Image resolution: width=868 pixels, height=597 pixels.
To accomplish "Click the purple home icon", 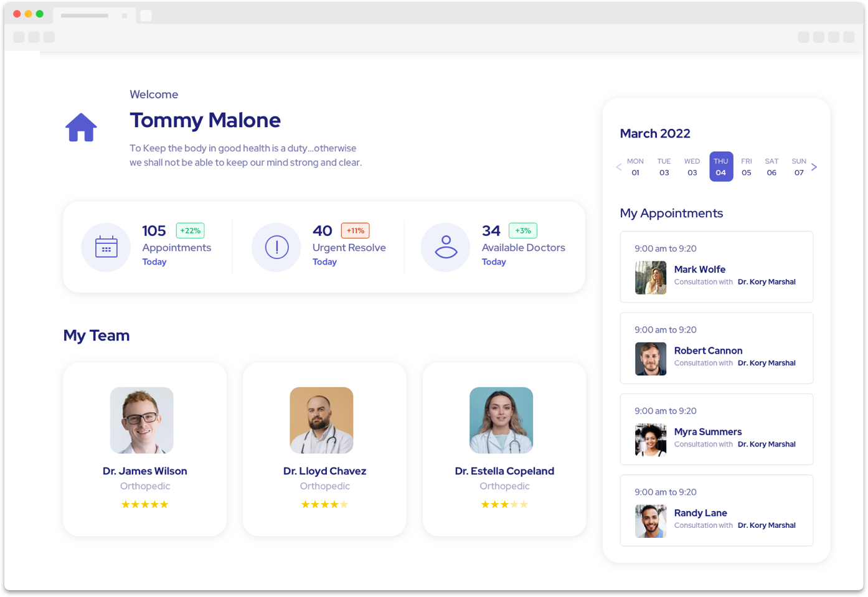I will [81, 128].
